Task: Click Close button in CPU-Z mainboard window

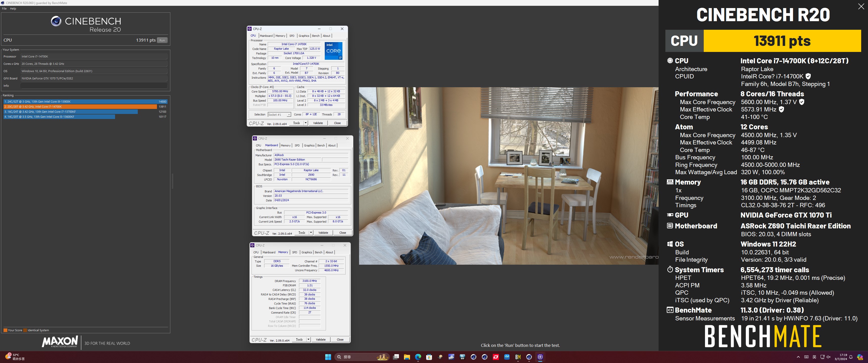Action: point(343,233)
